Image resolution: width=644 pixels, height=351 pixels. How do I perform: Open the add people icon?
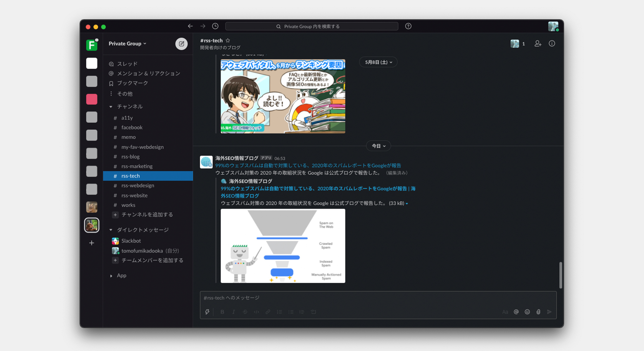[x=538, y=44]
